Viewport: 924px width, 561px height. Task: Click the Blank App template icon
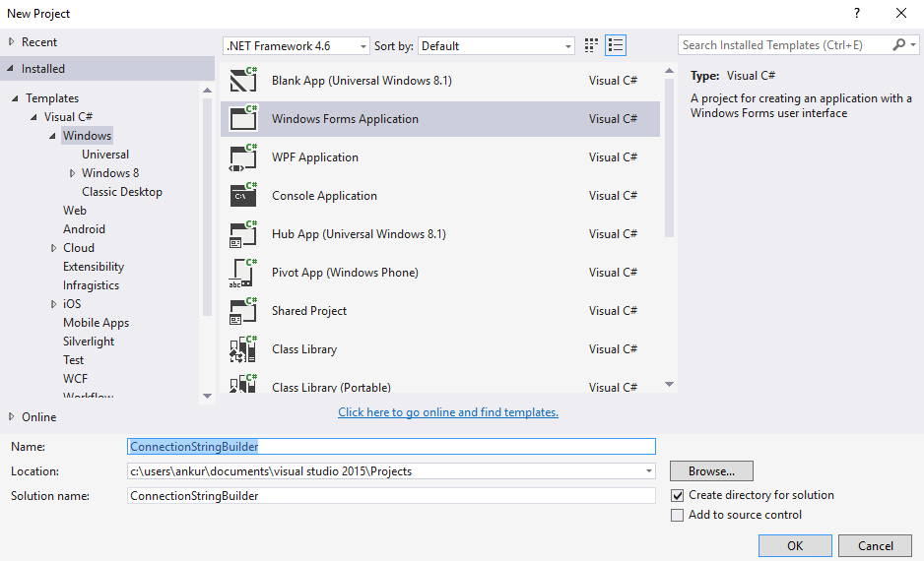pos(242,81)
